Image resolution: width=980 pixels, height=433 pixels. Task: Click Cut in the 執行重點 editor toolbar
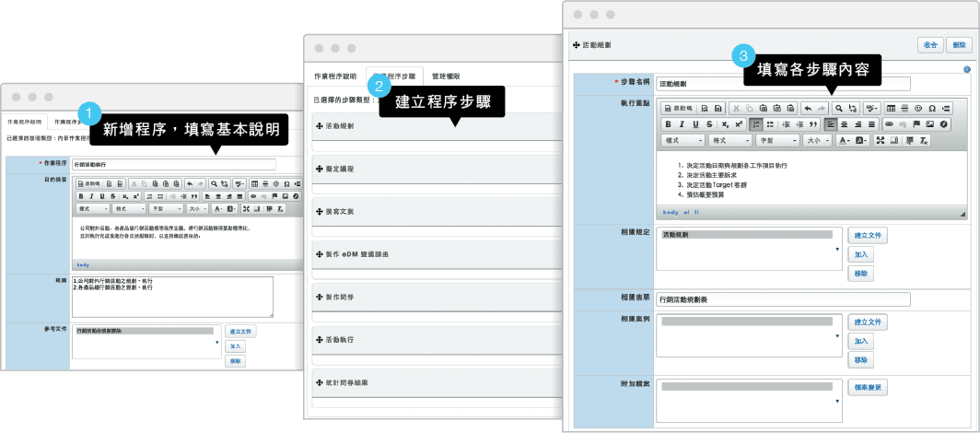point(736,108)
